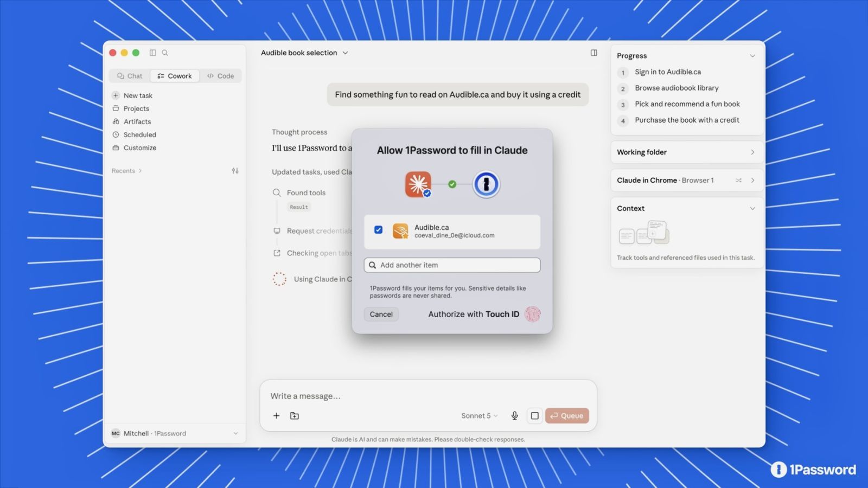Viewport: 868px width, 488px height.
Task: Click progress step Purchase the book with a credit
Action: 687,120
